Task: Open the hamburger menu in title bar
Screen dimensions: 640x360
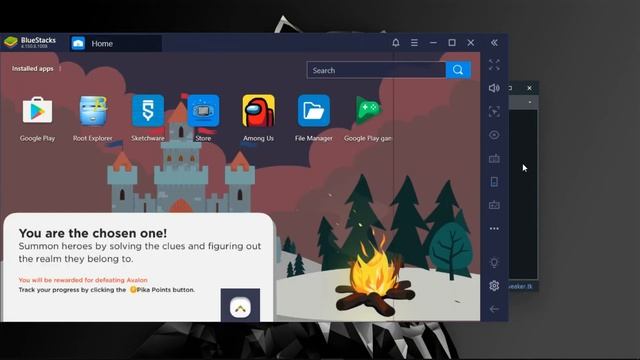Action: [x=414, y=42]
